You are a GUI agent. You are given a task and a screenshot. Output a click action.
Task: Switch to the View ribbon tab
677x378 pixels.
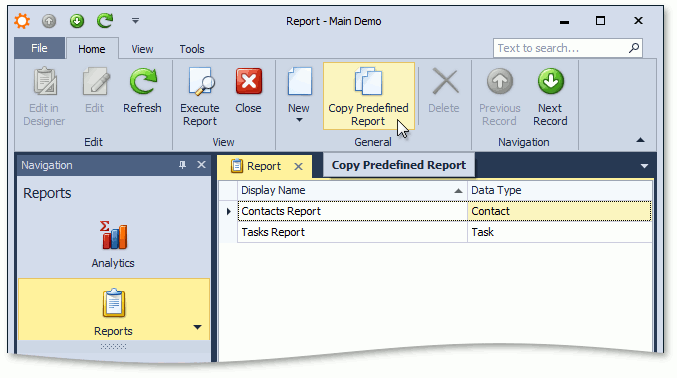[x=142, y=49]
